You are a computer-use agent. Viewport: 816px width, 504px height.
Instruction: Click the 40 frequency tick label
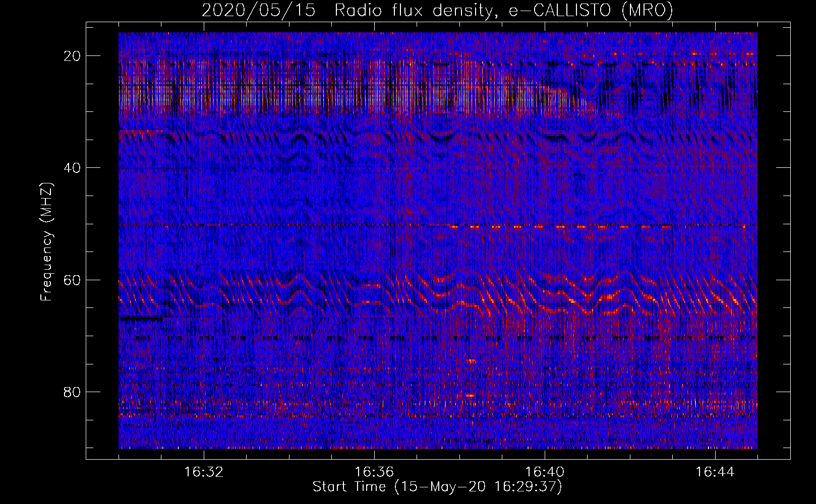tap(73, 168)
